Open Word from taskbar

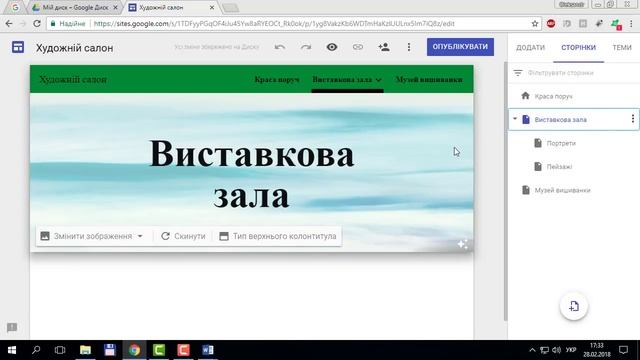point(208,350)
